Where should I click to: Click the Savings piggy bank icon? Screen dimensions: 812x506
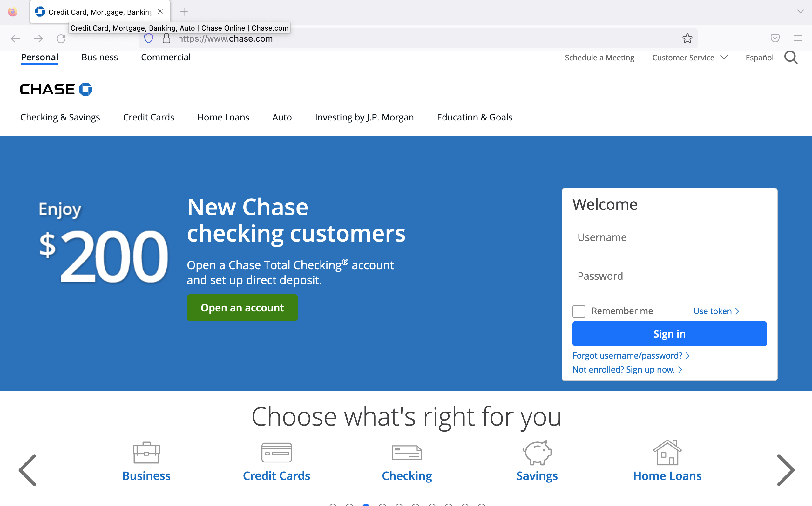537,453
